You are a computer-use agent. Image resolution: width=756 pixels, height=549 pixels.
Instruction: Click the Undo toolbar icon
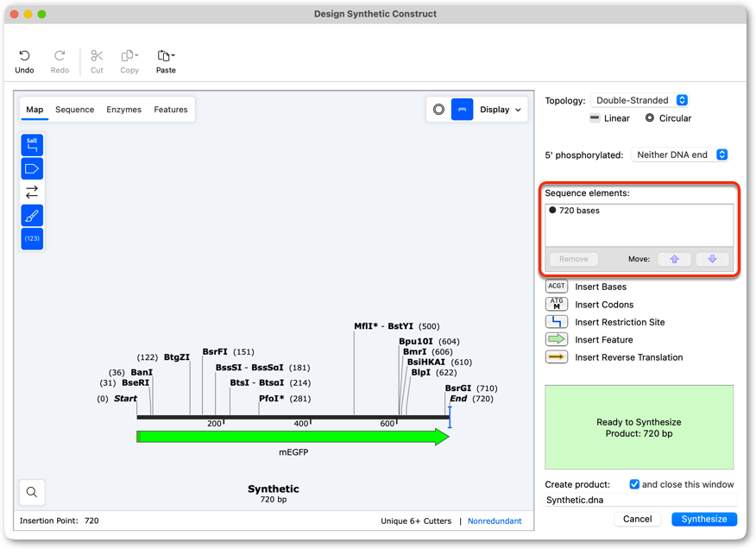tap(24, 56)
